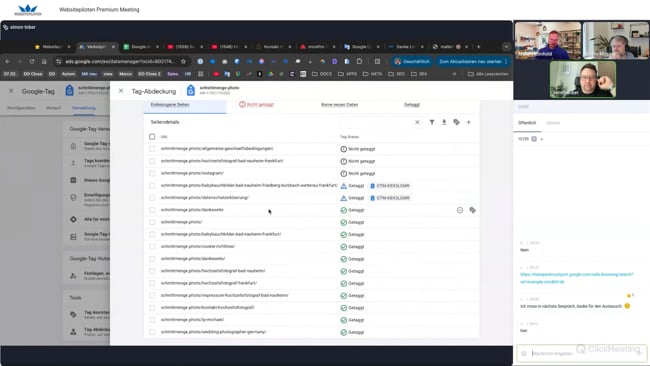Image resolution: width=650 pixels, height=366 pixels.
Task: Open the browser tab search dropdown
Action: (506, 47)
